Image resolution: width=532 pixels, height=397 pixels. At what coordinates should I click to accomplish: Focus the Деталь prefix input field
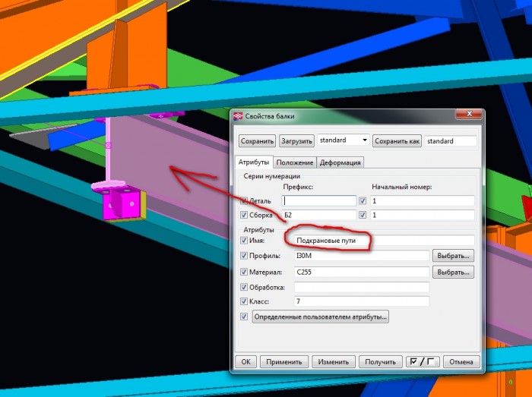(319, 201)
